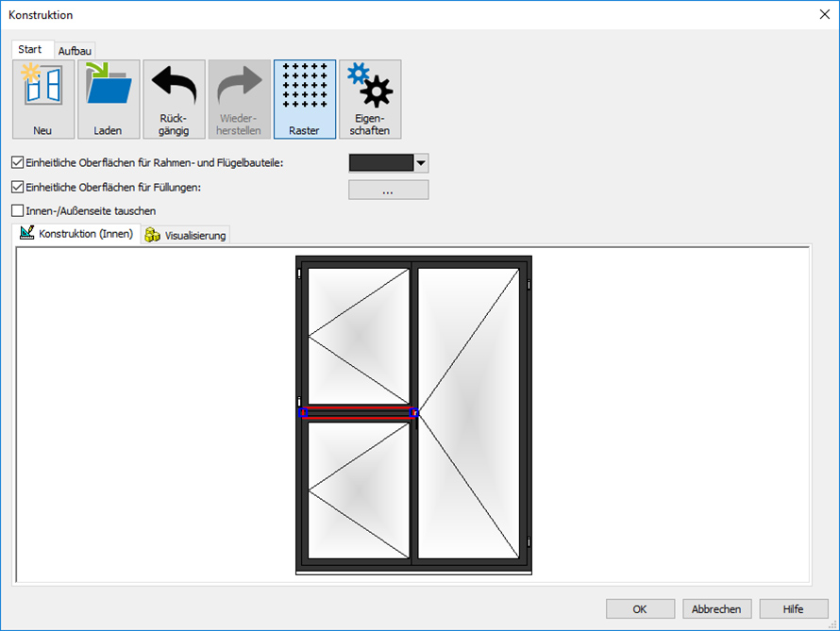Click the left blue transom handle
The image size is (840, 631).
coord(303,412)
